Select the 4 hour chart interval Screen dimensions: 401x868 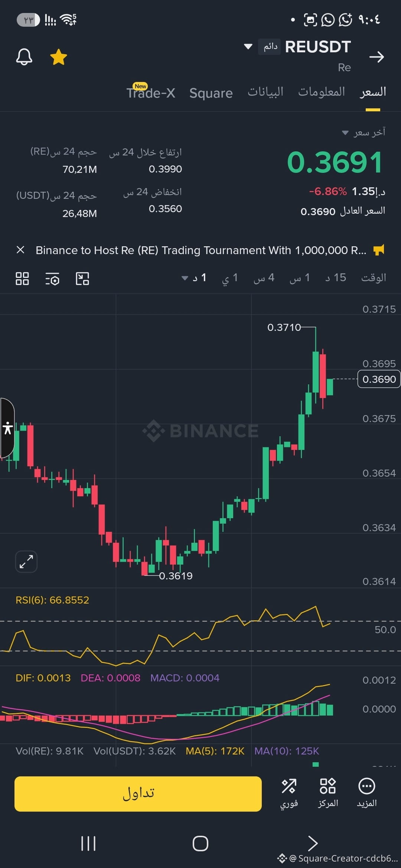(x=264, y=277)
